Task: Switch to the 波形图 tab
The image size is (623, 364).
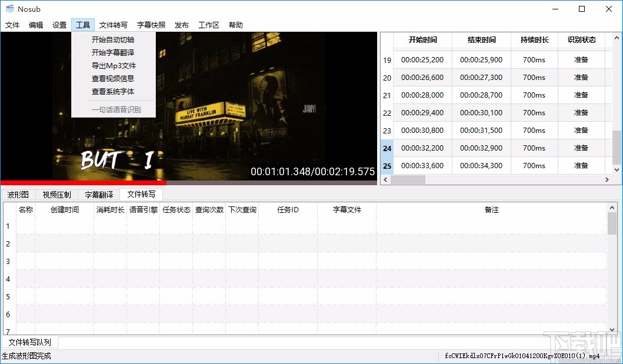Action: point(18,195)
